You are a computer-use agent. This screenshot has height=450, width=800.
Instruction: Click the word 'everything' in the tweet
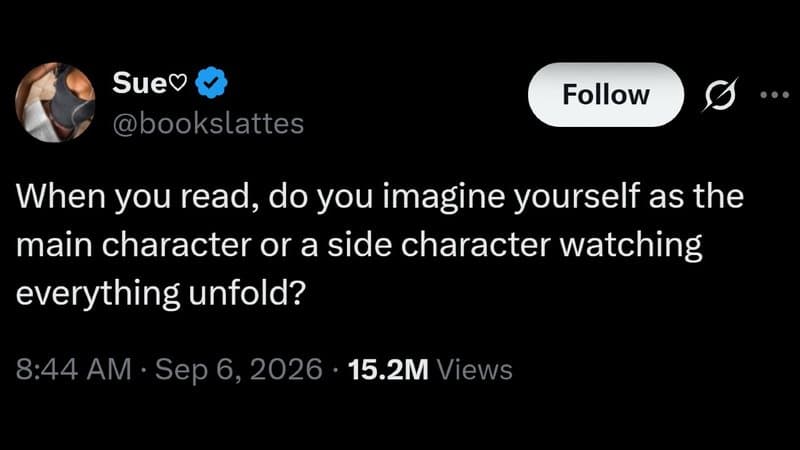[98, 294]
